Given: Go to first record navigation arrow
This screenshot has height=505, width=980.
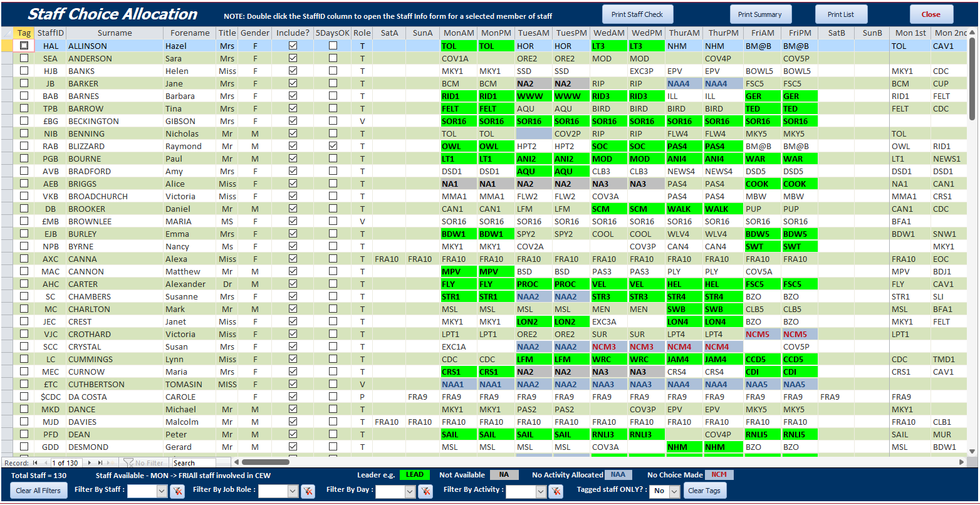Looking at the screenshot, I should click(36, 463).
